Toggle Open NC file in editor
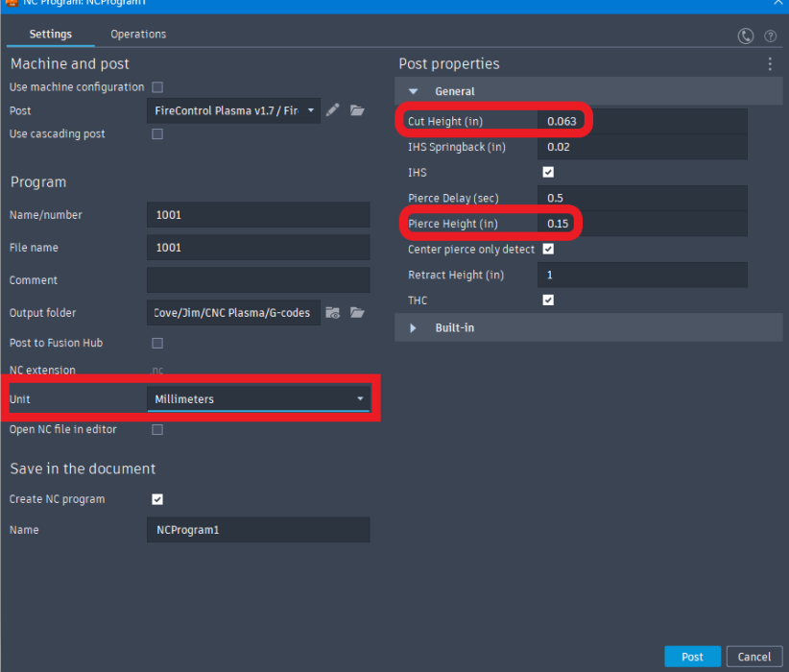789x672 pixels. 157,430
